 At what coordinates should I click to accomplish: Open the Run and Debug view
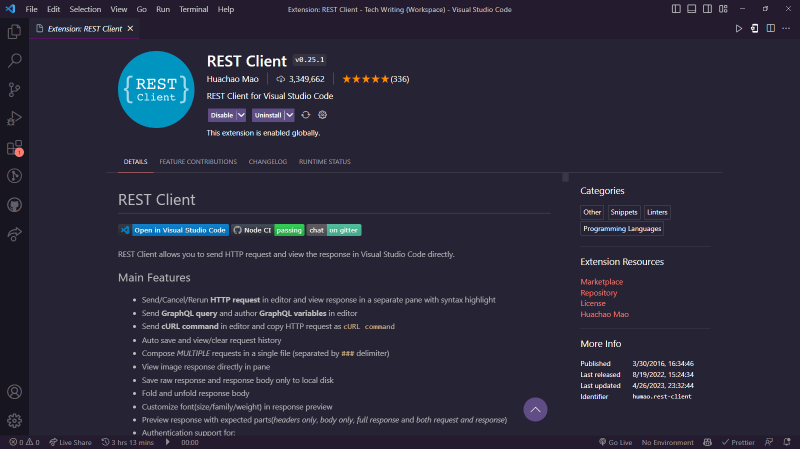tap(14, 118)
